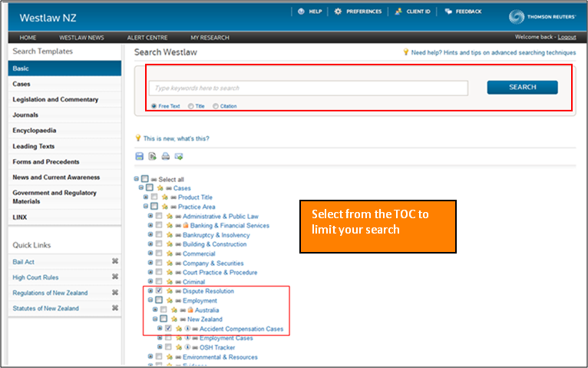Collapse the Select all tree node

[x=137, y=179]
